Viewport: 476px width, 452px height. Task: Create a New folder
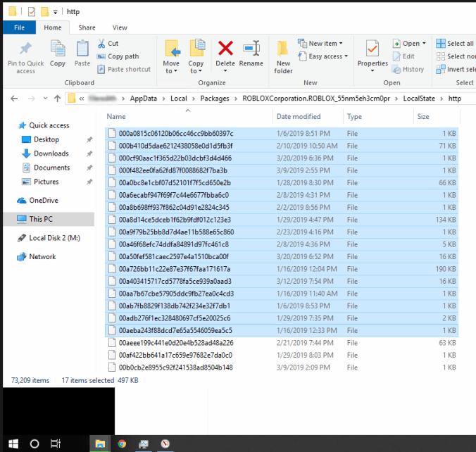[283, 57]
